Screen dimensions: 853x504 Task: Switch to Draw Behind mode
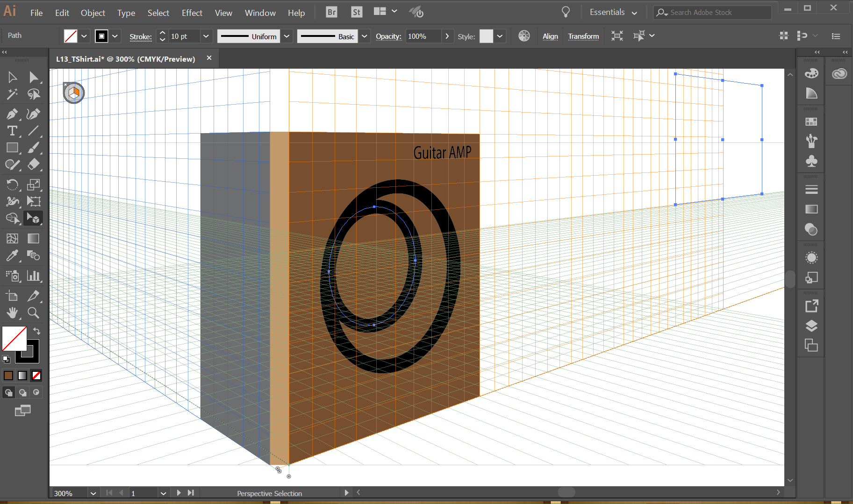click(x=22, y=392)
